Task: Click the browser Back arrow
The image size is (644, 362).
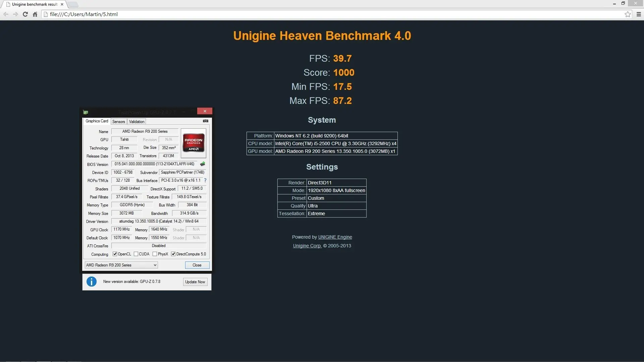Action: click(x=6, y=14)
